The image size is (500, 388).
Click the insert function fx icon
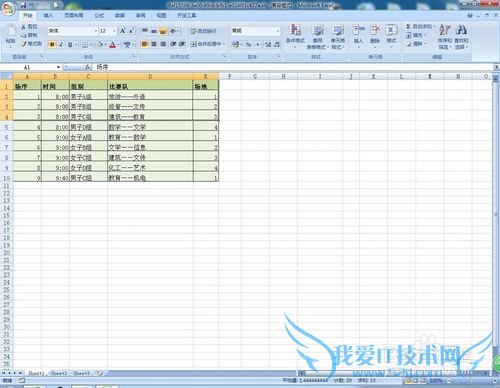88,67
